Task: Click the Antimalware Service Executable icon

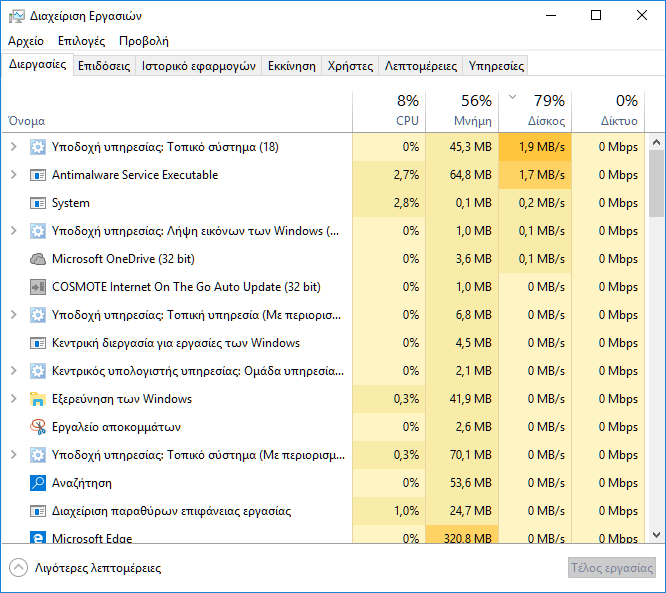Action: [38, 175]
